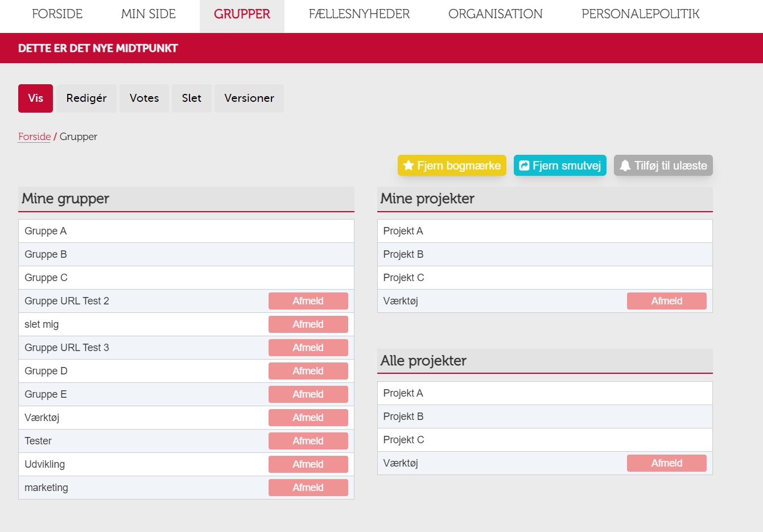The width and height of the screenshot is (763, 532).
Task: Go to Fællesnyheder in top navigation
Action: tap(359, 14)
